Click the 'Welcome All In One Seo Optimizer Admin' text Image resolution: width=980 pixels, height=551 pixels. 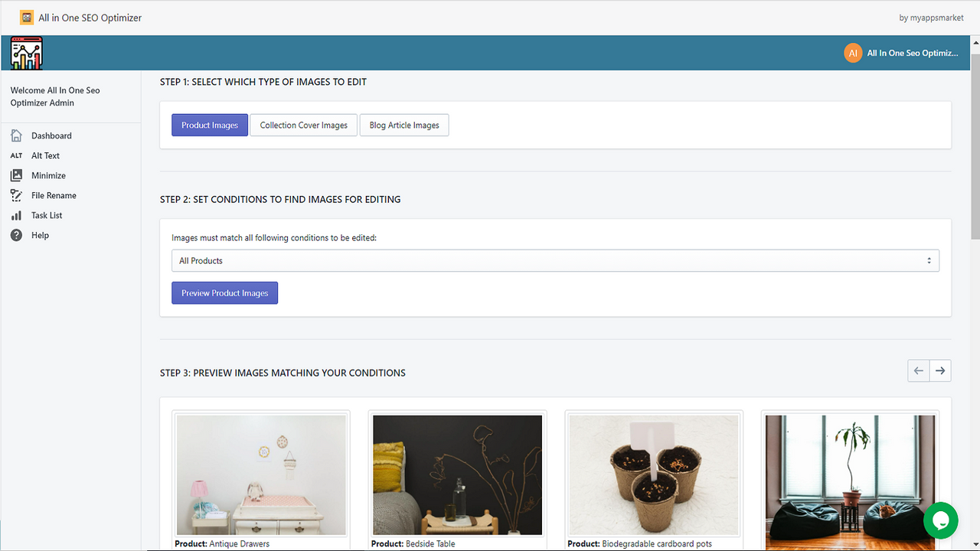(x=55, y=96)
